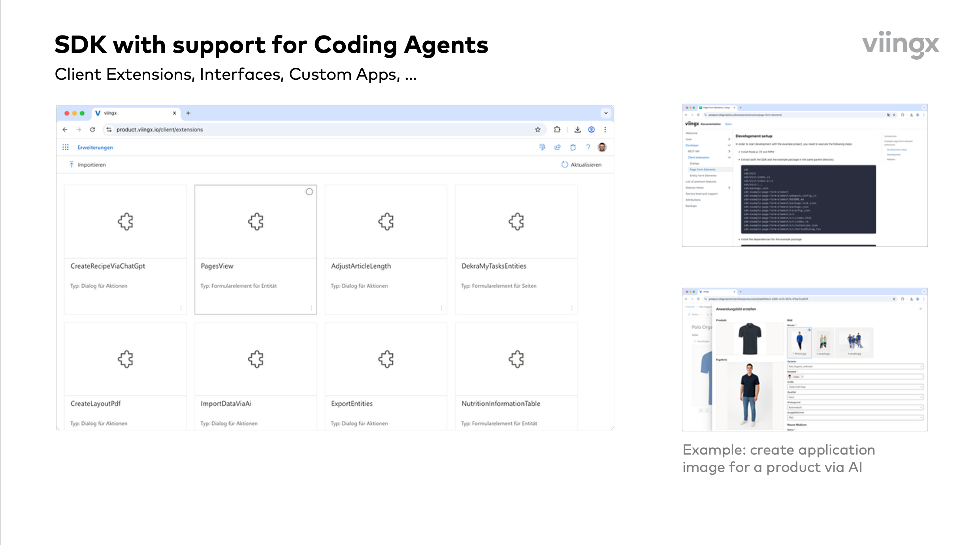This screenshot has width=980, height=545.
Task: Open the filter list icon in vingx header
Action: [x=542, y=147]
